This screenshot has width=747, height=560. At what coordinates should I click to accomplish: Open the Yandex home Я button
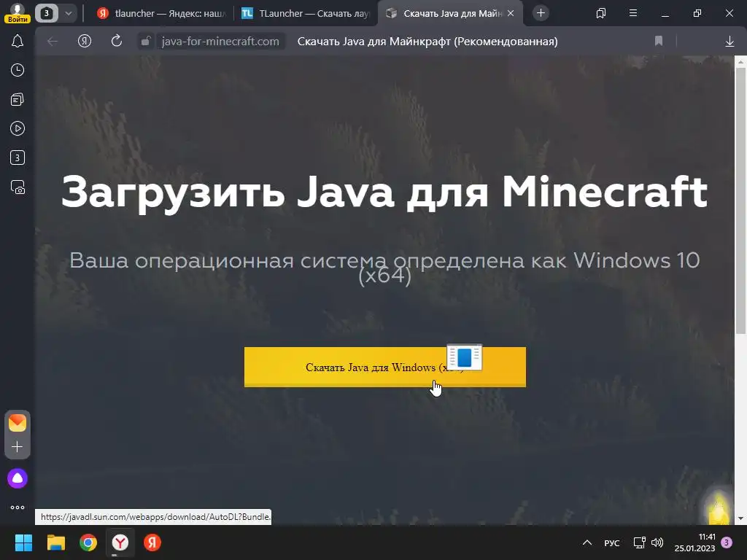pos(85,42)
